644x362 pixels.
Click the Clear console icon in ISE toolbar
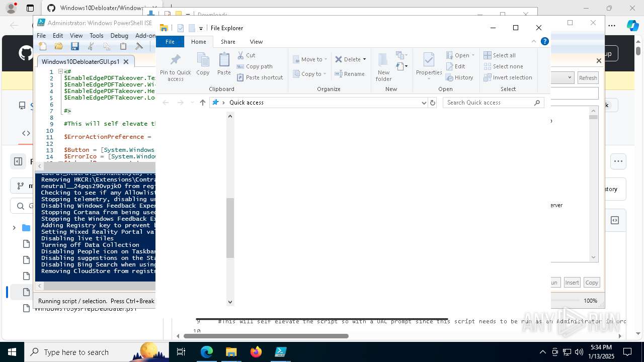tap(139, 46)
